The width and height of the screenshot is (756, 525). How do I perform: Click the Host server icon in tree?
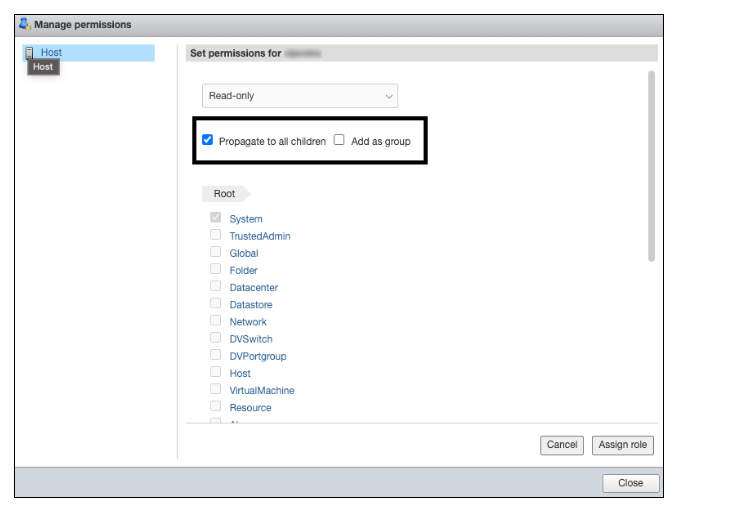pyautogui.click(x=29, y=52)
